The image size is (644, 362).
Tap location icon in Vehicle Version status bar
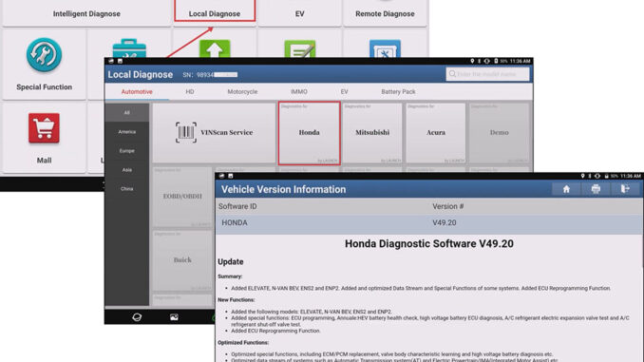click(582, 176)
